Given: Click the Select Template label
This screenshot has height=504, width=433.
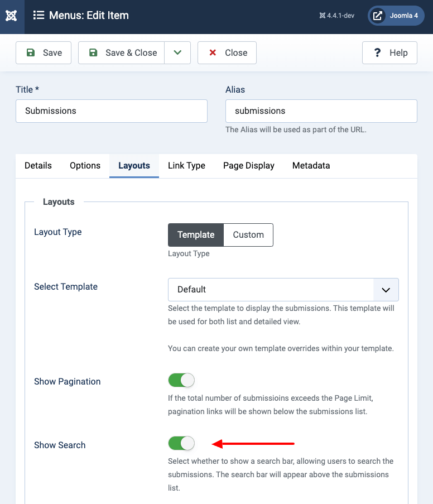Looking at the screenshot, I should 66,287.
